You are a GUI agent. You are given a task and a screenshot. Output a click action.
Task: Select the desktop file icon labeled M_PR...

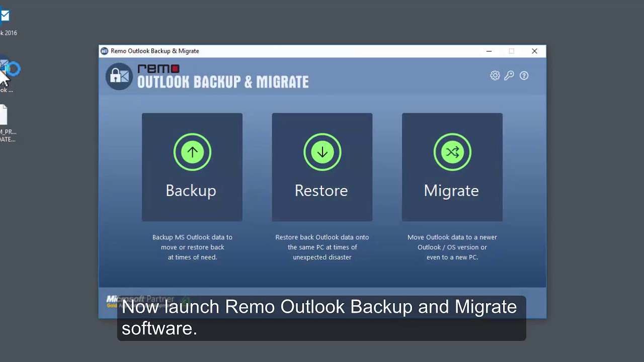tap(6, 124)
